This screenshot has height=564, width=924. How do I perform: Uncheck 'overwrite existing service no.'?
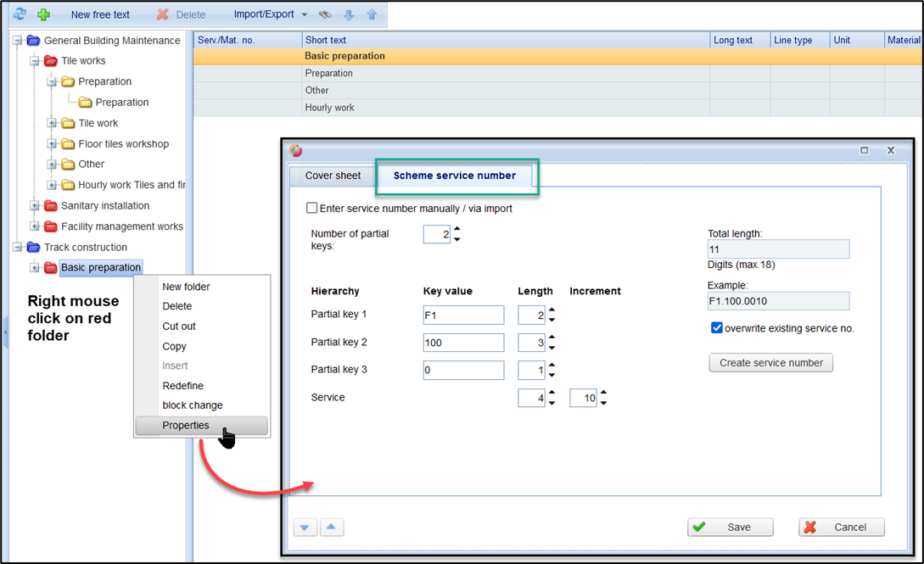(717, 327)
